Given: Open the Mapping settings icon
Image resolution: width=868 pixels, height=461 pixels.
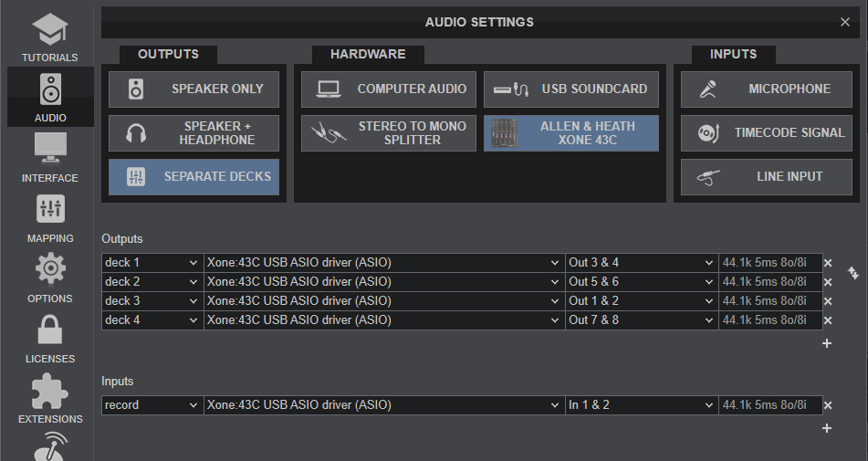Looking at the screenshot, I should point(50,217).
